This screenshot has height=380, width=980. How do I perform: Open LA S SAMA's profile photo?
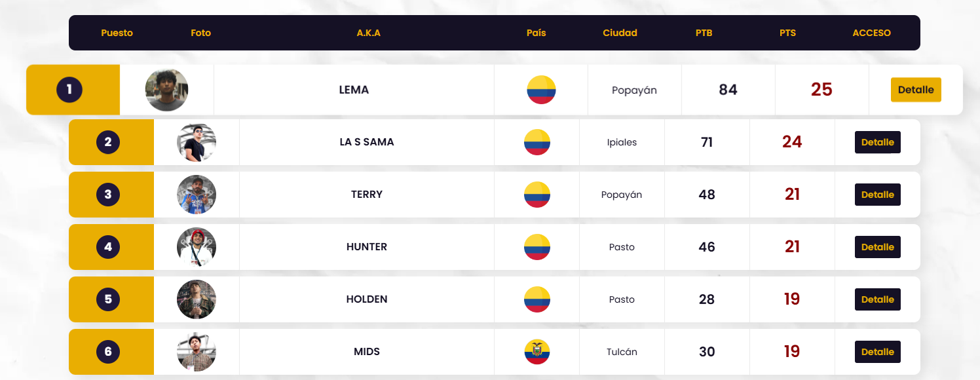coord(197,142)
